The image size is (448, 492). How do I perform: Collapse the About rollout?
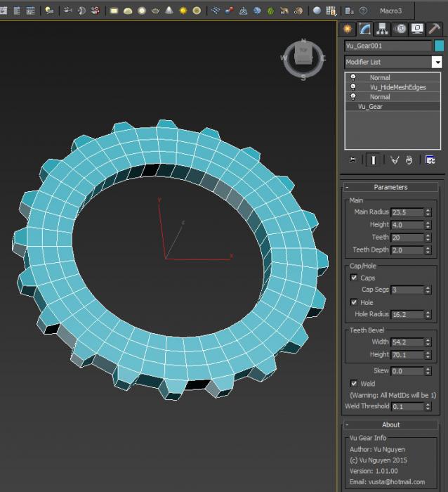[390, 425]
